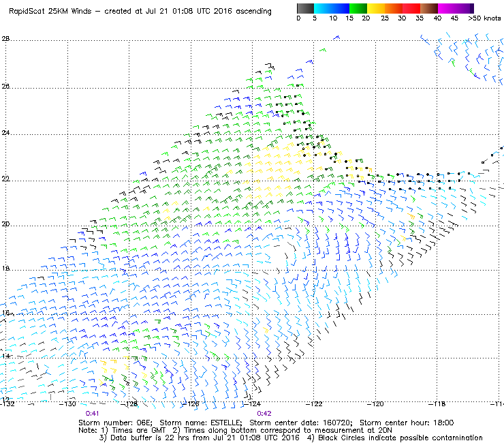Click the '45' label under the color scale
Image resolution: width=504 pixels, height=443 pixels.
tap(454, 18)
